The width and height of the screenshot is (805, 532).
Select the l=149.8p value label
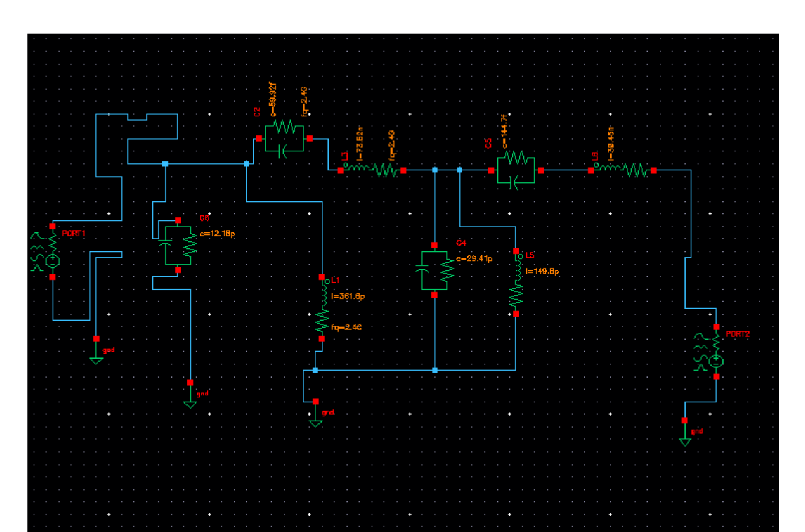point(542,271)
